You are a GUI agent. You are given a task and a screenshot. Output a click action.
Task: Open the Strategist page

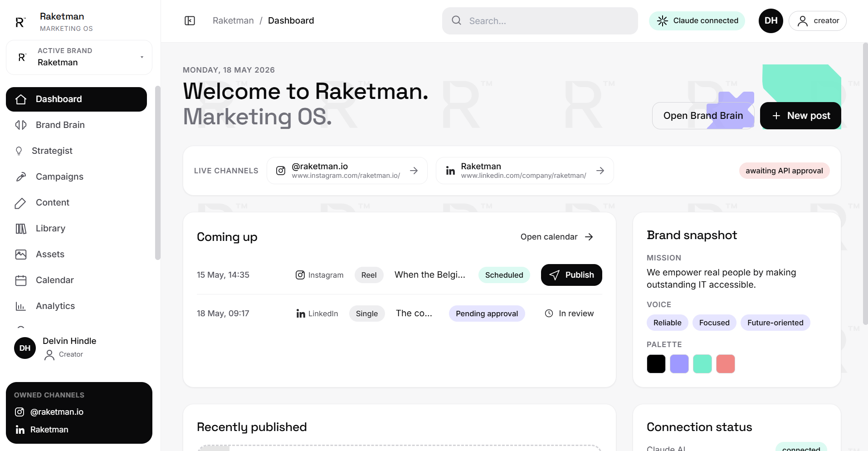[76, 151]
